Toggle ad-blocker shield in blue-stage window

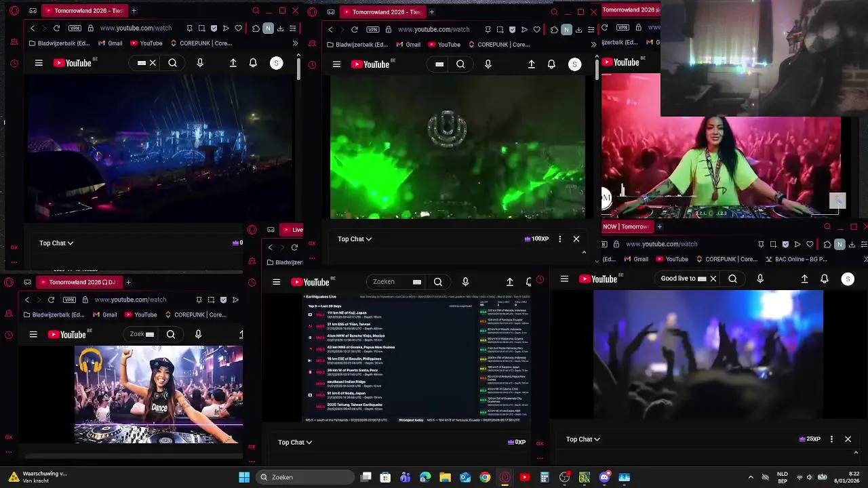pyautogui.click(x=214, y=28)
